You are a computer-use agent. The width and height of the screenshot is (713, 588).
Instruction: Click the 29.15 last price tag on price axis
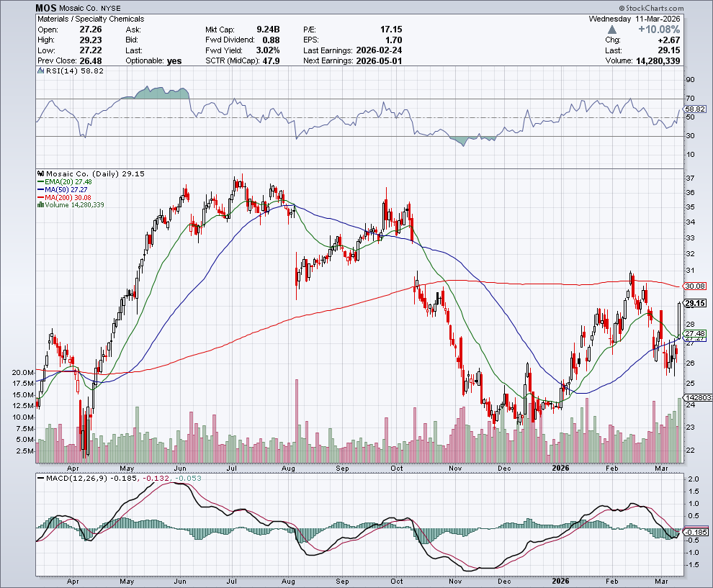(x=695, y=303)
